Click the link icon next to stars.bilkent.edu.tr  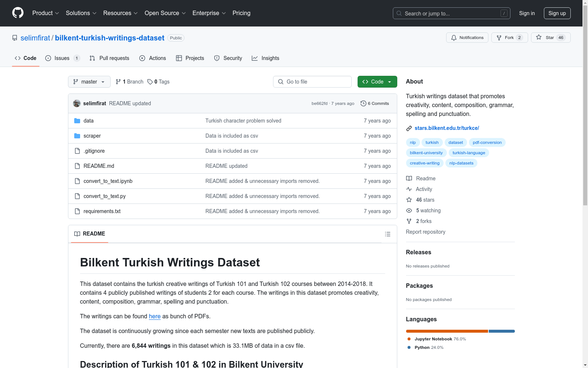(409, 128)
